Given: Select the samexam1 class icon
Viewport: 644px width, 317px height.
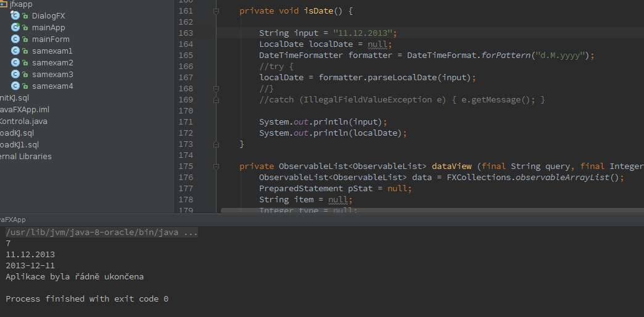Looking at the screenshot, I should [15, 51].
